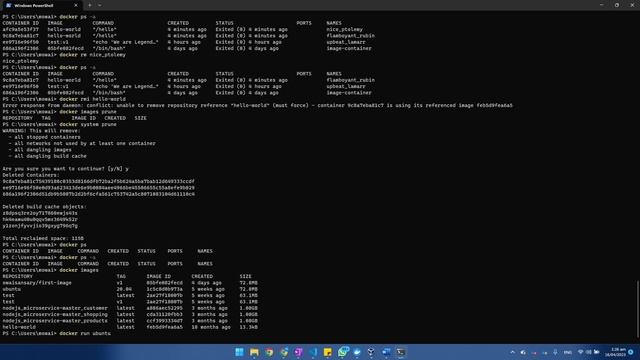This screenshot has height=360, width=640.
Task: Click the 'docker images prune' command
Action: click(88, 112)
